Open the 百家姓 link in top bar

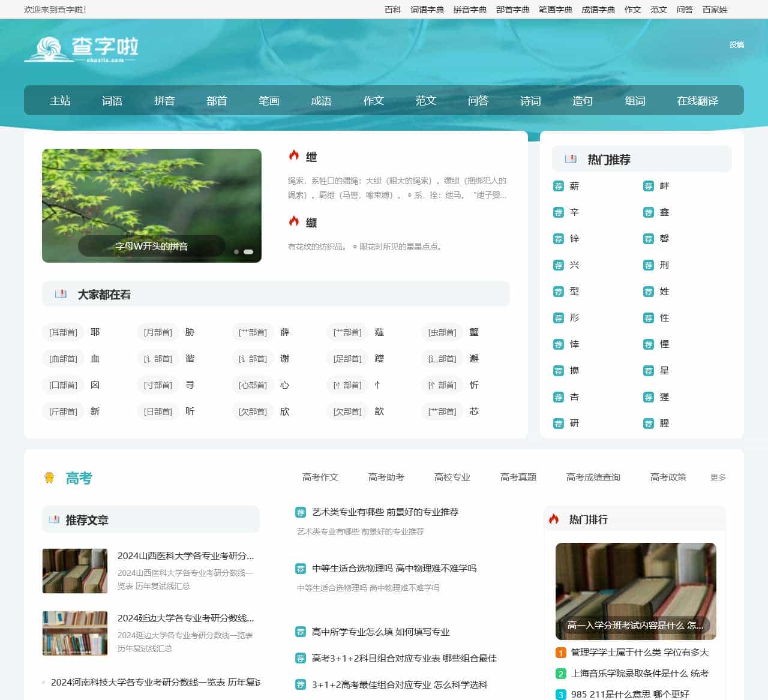click(x=715, y=10)
